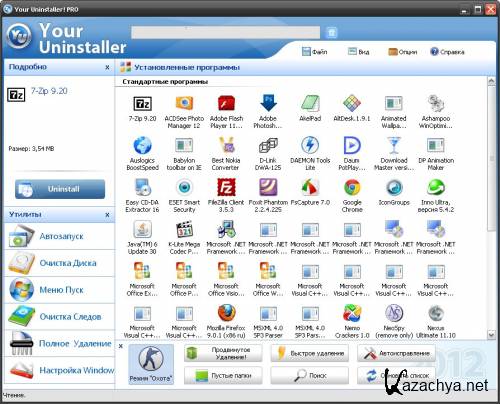Open the Справка menu
This screenshot has width=500, height=404.
pos(447,52)
